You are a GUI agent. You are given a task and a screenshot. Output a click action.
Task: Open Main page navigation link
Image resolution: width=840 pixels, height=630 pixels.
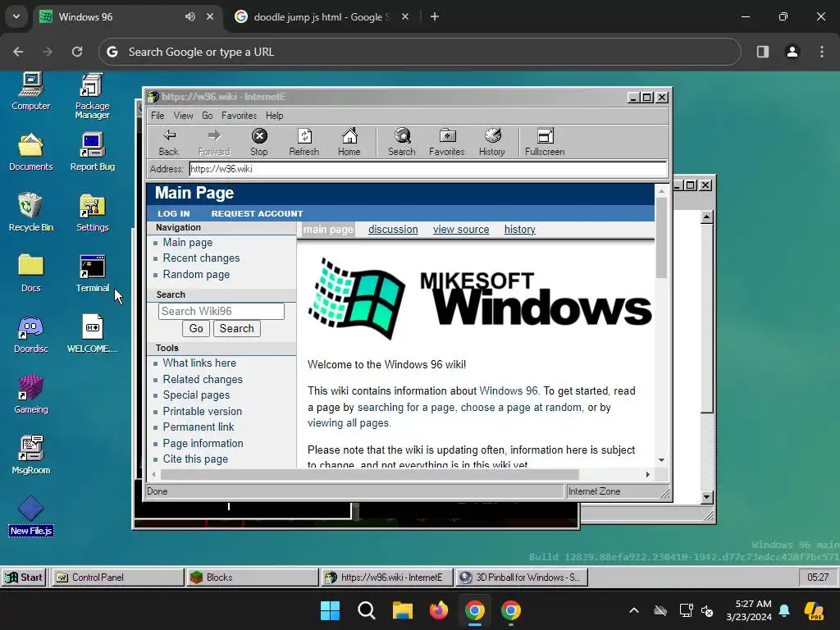pyautogui.click(x=188, y=242)
